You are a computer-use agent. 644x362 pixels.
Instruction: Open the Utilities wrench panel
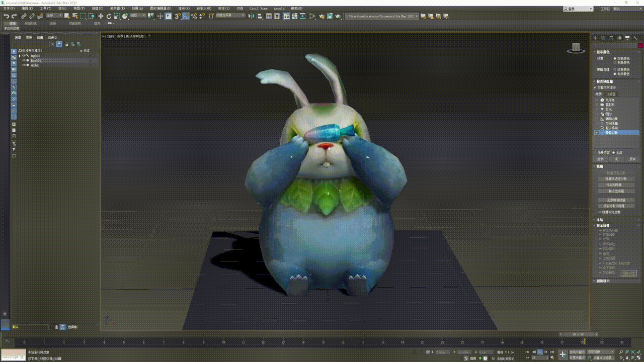tap(635, 38)
